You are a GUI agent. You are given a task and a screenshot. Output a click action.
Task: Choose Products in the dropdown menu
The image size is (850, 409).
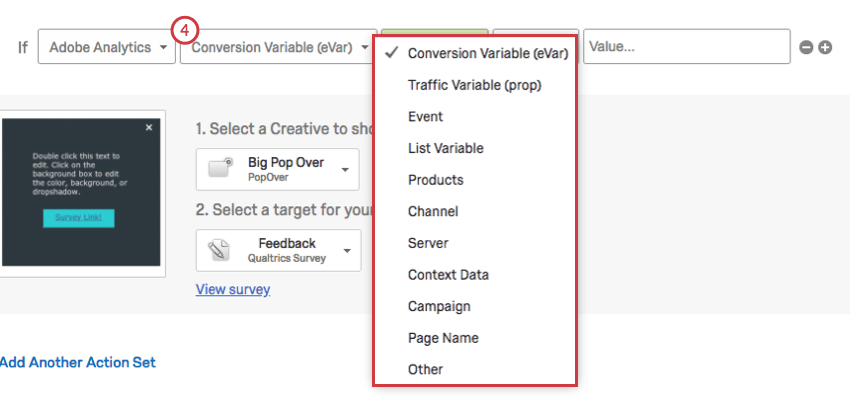[435, 180]
